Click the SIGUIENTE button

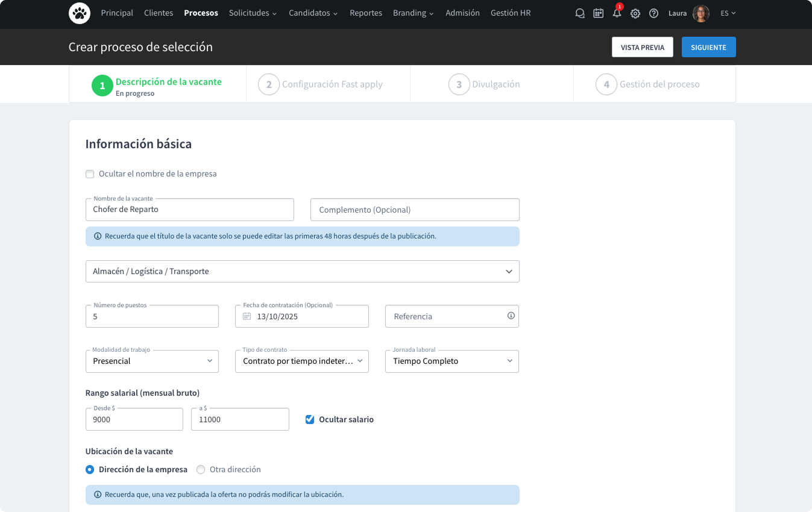708,48
